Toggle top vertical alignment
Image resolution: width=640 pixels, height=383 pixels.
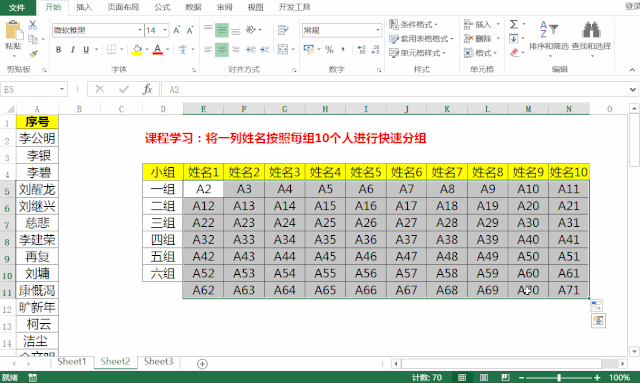tap(208, 30)
